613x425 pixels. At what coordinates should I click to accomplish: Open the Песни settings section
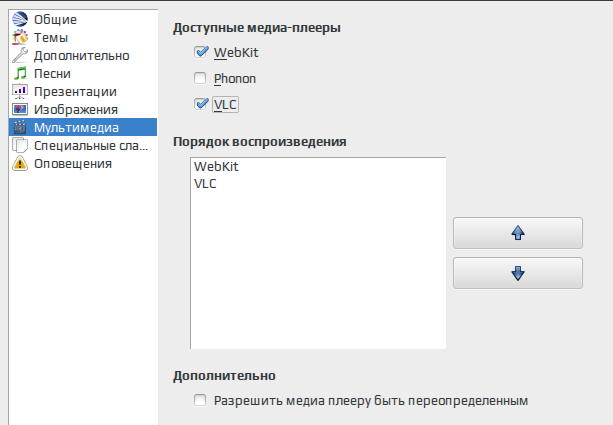click(83, 73)
